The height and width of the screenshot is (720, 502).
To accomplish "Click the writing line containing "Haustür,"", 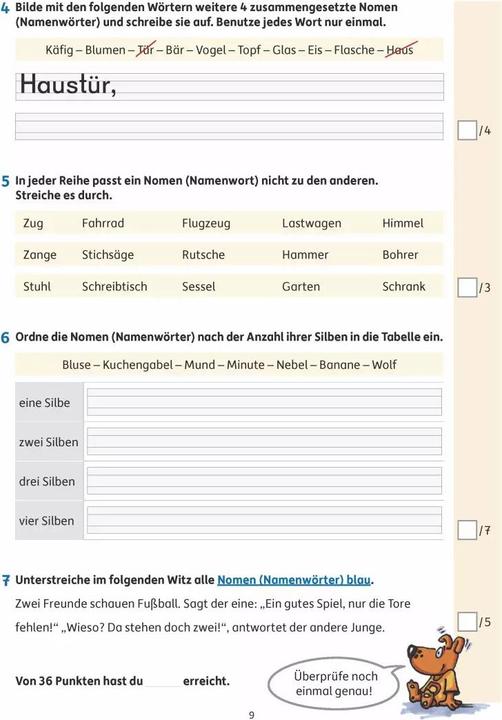I will click(x=230, y=86).
